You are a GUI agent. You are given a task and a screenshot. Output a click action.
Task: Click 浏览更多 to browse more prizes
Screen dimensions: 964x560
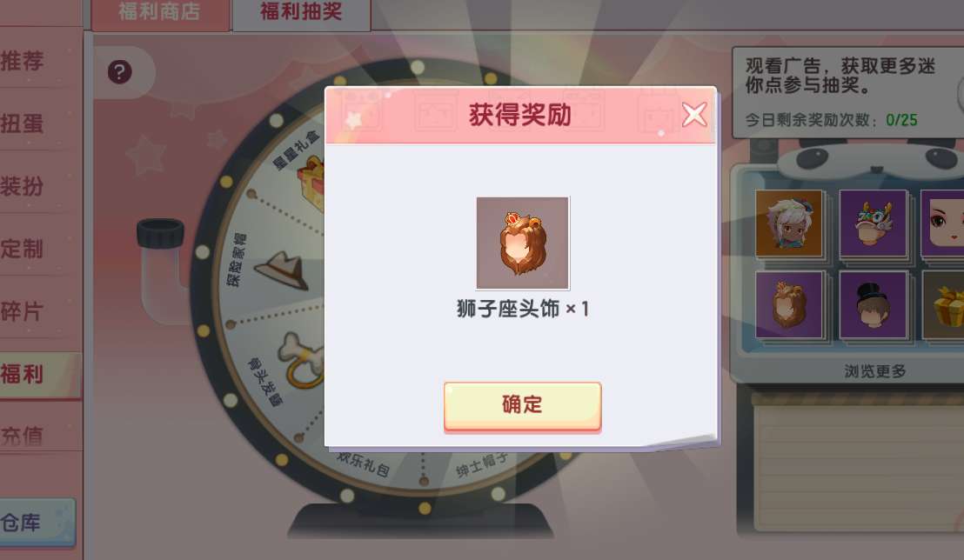875,371
